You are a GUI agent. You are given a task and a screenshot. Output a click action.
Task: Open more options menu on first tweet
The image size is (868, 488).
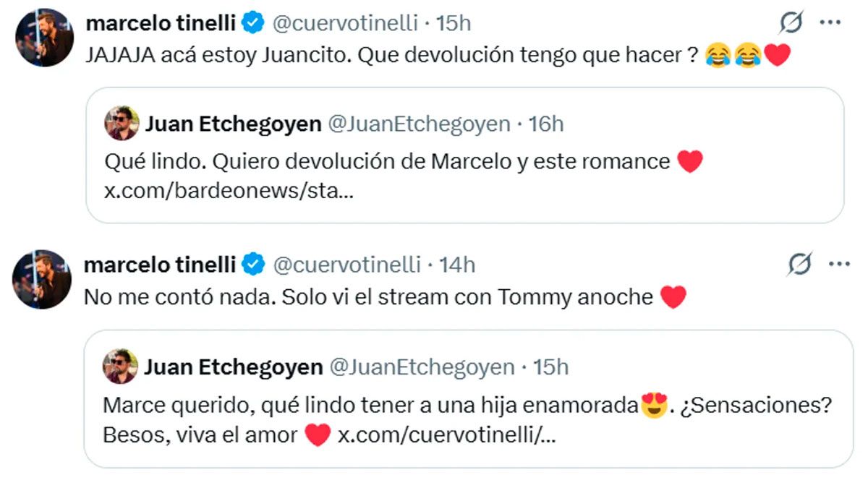829,22
